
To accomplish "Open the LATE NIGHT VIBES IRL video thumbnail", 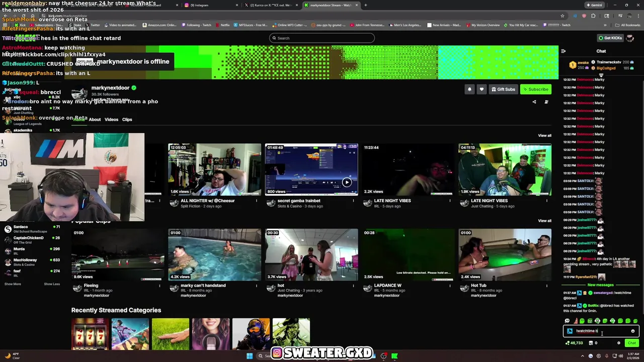I will [x=408, y=169].
